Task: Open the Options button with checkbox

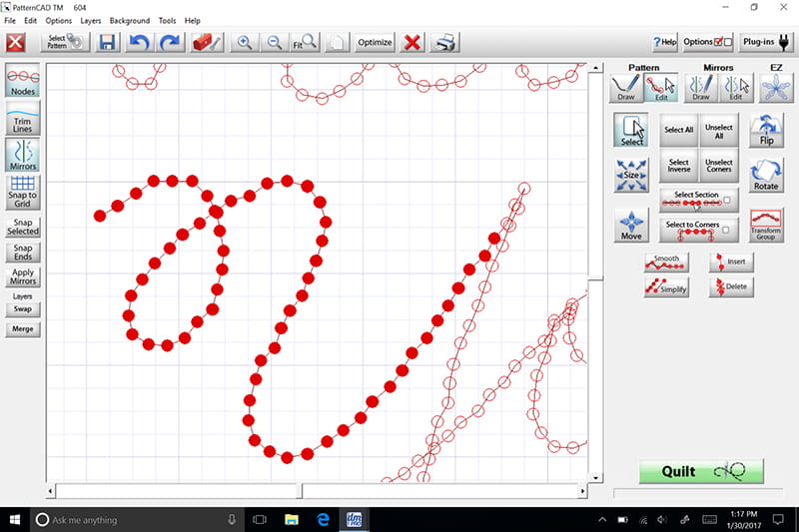Action: pyautogui.click(x=708, y=42)
